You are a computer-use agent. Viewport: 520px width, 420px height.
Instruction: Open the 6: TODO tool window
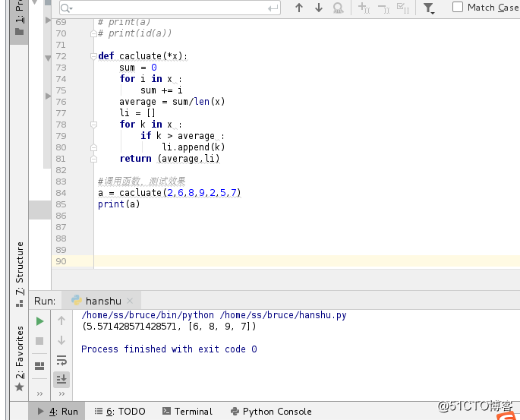coord(120,412)
